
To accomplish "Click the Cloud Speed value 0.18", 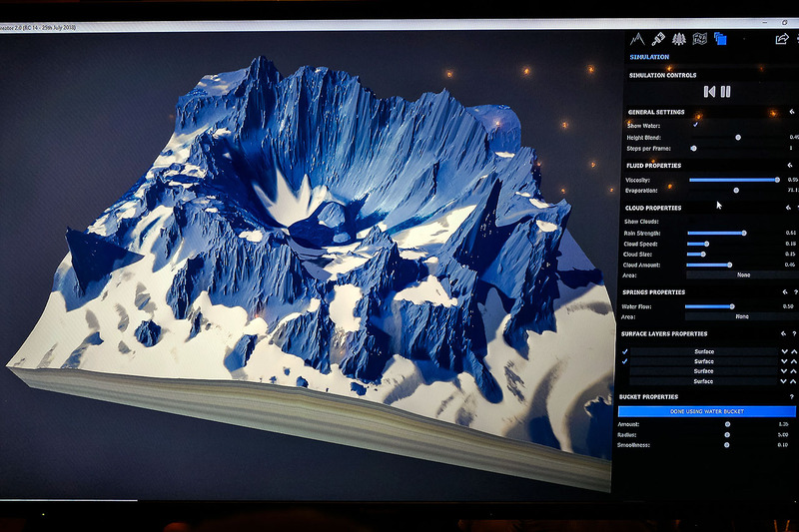I will [x=790, y=244].
